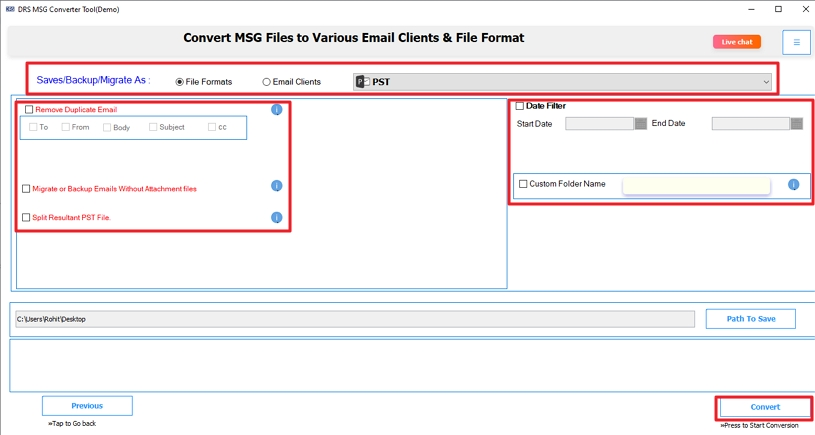Close the DRS MSG Converter window

coord(805,9)
